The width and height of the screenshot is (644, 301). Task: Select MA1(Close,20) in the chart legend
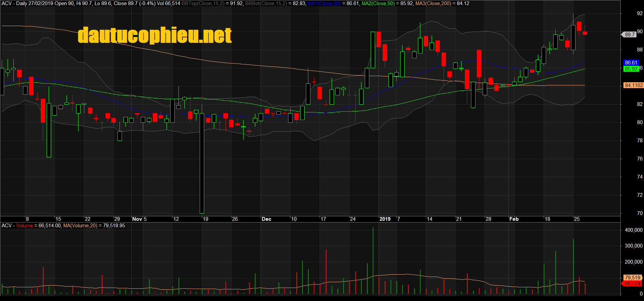(324, 3)
